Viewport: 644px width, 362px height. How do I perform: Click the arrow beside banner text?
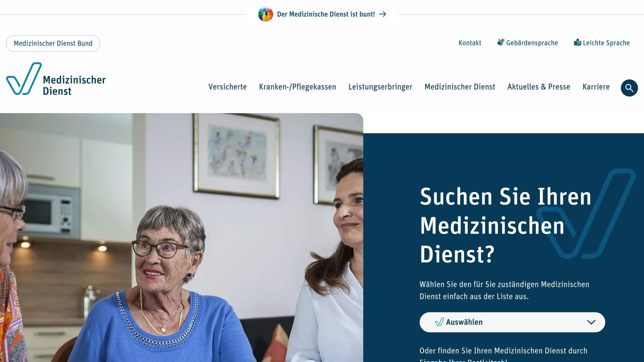tap(383, 14)
